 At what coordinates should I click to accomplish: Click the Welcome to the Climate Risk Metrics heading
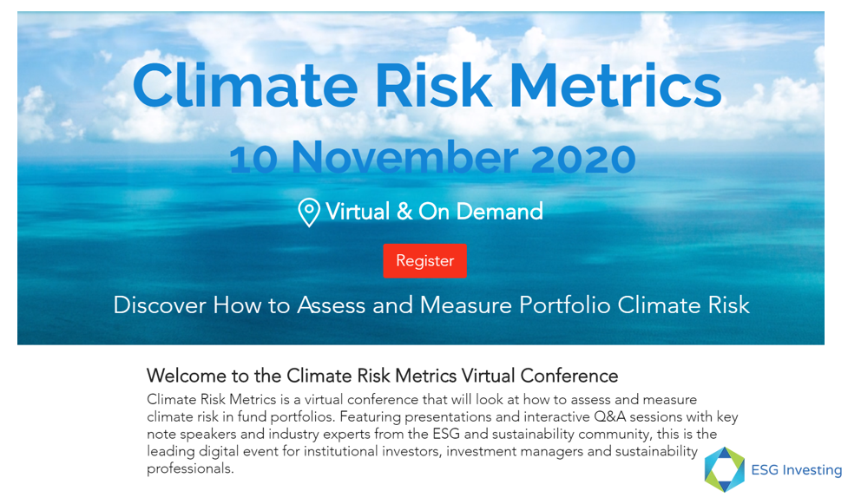point(382,376)
